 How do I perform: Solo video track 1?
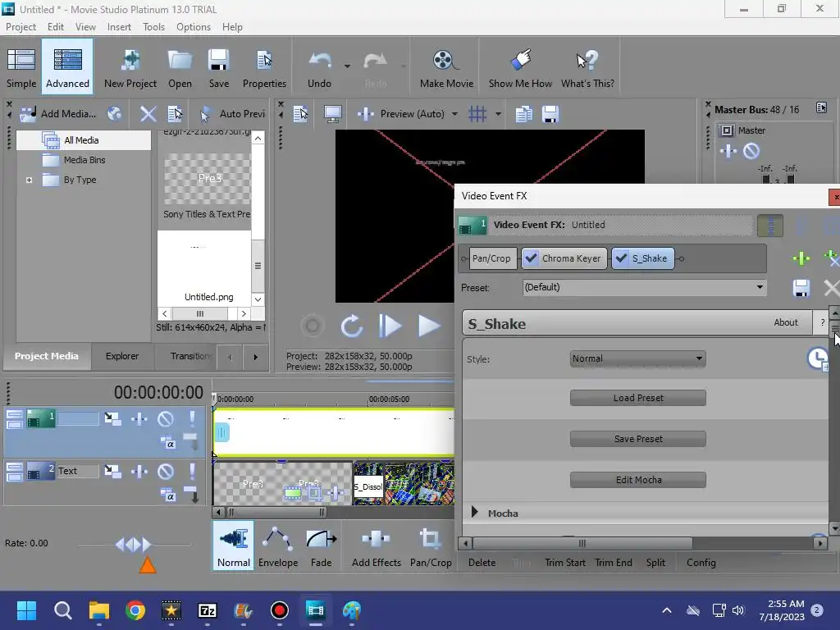coord(192,418)
